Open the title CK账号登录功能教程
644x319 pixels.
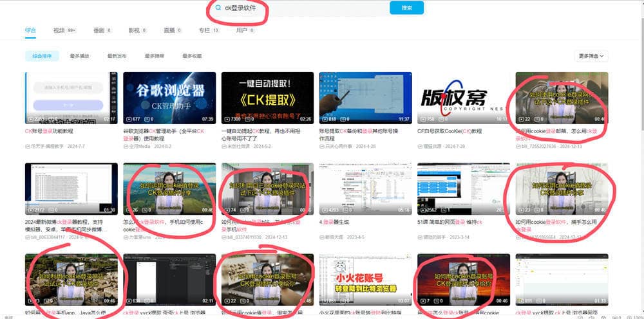49,131
